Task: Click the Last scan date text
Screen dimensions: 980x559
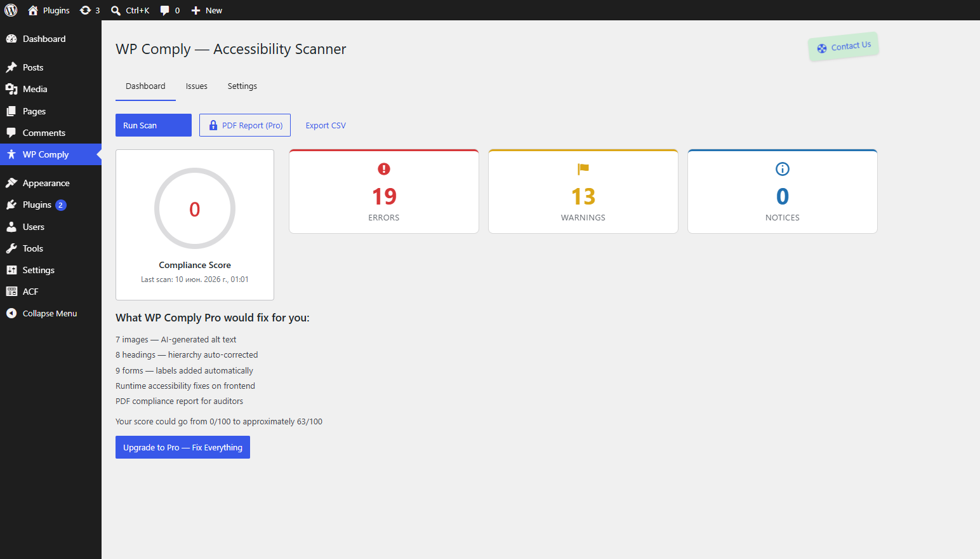Action: click(x=195, y=279)
